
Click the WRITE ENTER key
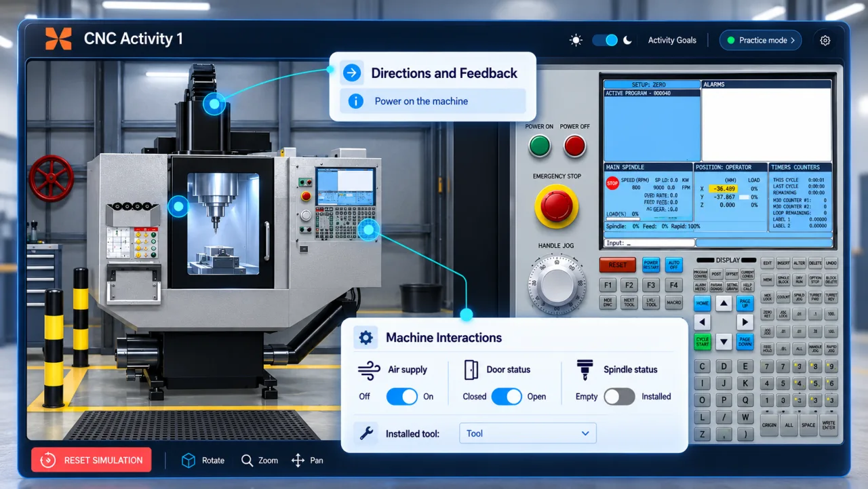(828, 425)
